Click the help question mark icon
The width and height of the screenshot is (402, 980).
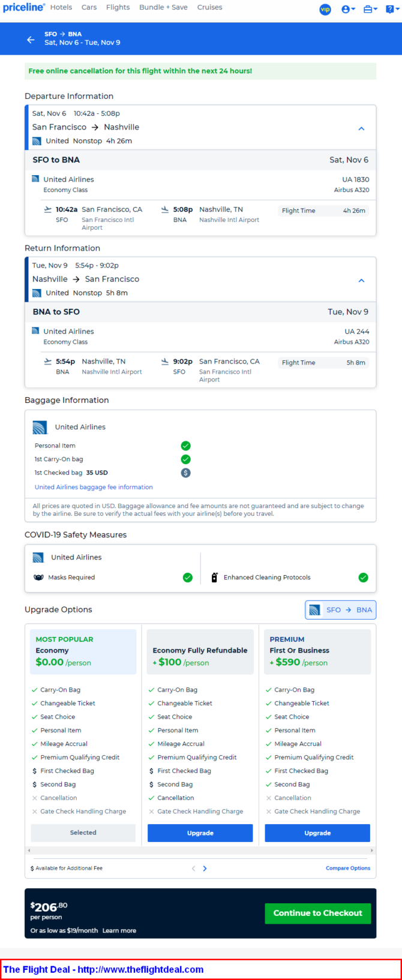(x=391, y=9)
